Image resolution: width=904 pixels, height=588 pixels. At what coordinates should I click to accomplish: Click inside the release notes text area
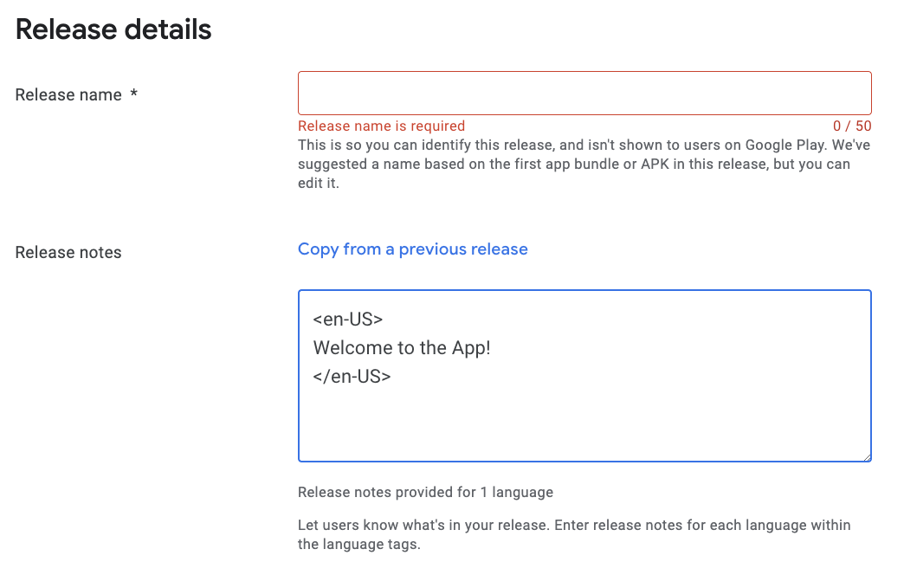pyautogui.click(x=584, y=416)
